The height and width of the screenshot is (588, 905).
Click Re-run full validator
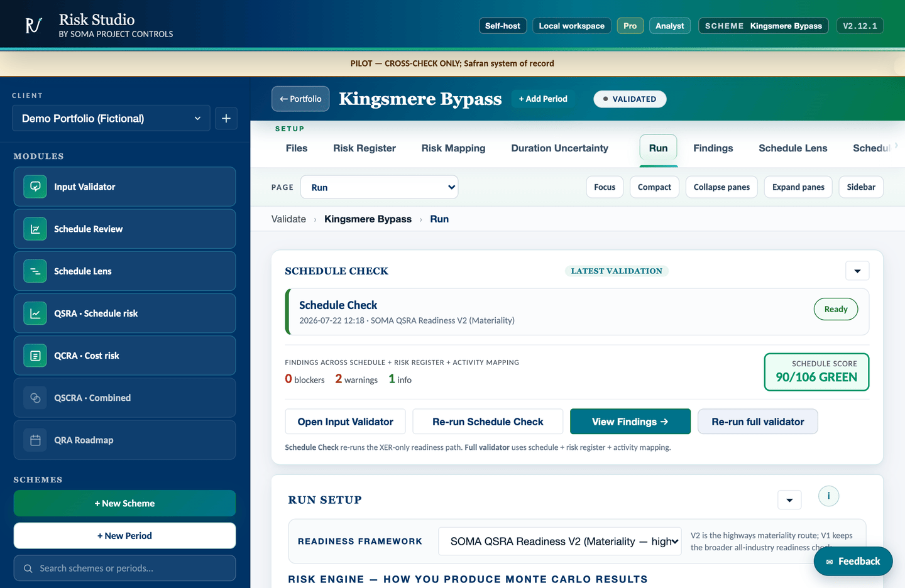[x=757, y=422]
